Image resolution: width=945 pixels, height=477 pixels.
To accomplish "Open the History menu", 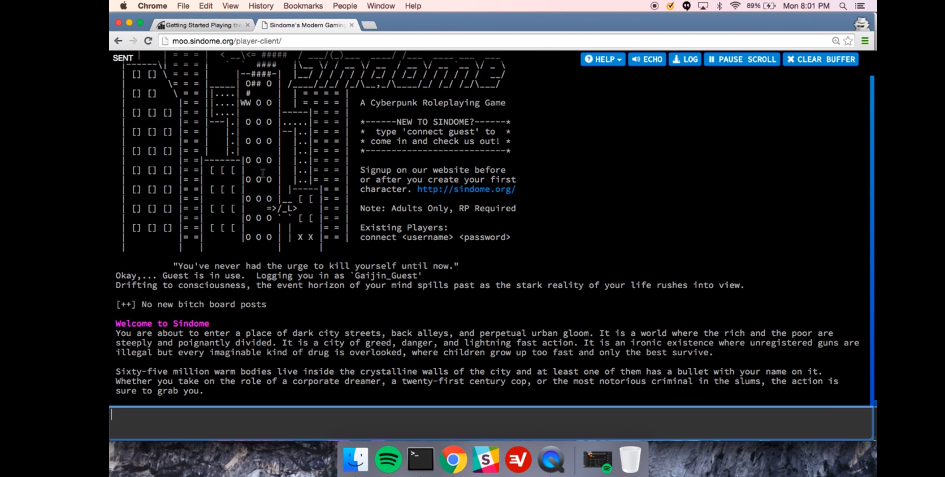I will (x=260, y=6).
